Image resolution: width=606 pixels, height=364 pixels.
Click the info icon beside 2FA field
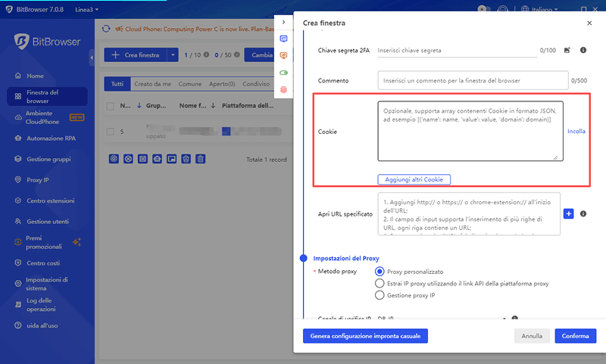click(x=583, y=50)
